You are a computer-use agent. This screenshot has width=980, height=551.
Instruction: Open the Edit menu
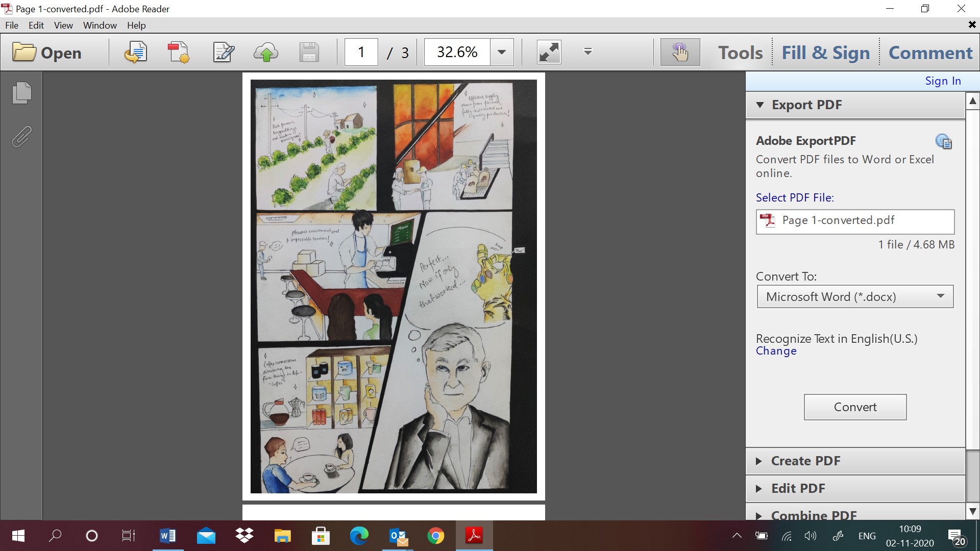(36, 26)
